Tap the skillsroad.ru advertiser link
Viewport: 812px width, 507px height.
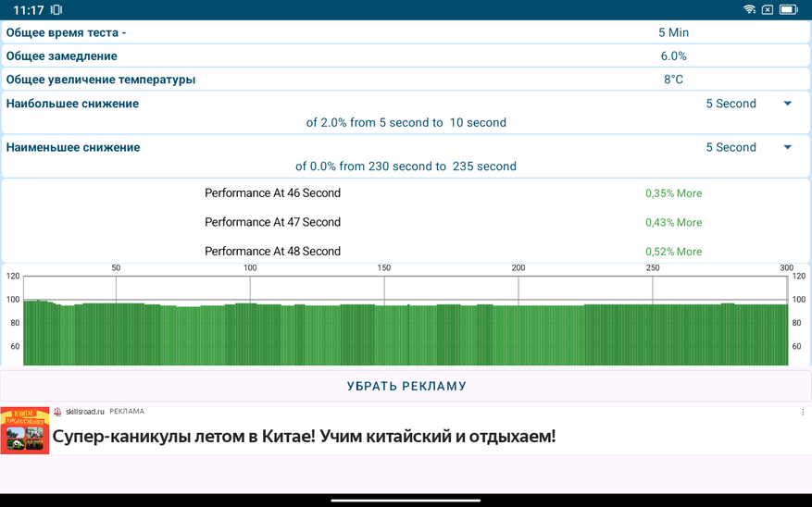click(85, 412)
